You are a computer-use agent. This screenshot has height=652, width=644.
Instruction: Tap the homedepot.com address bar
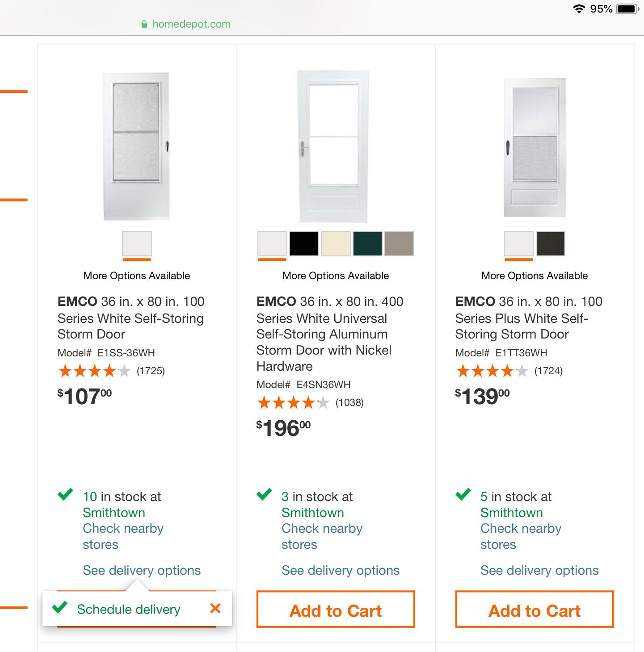(x=191, y=24)
